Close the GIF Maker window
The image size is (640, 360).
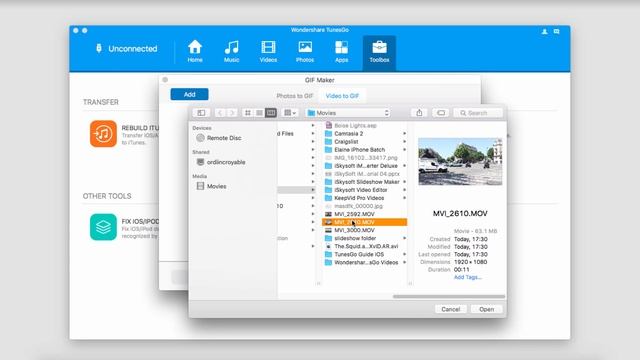click(x=165, y=80)
